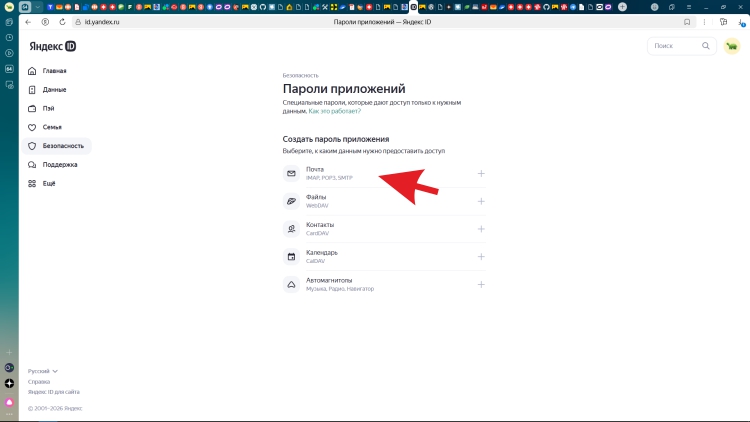This screenshot has width=750, height=422.
Task: Open the Справка link
Action: [x=39, y=381]
